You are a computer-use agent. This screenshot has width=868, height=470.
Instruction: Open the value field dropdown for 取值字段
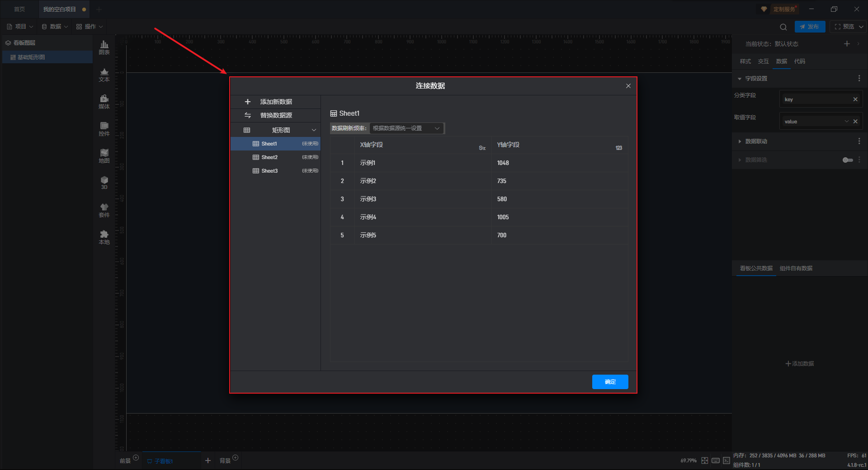coord(846,122)
